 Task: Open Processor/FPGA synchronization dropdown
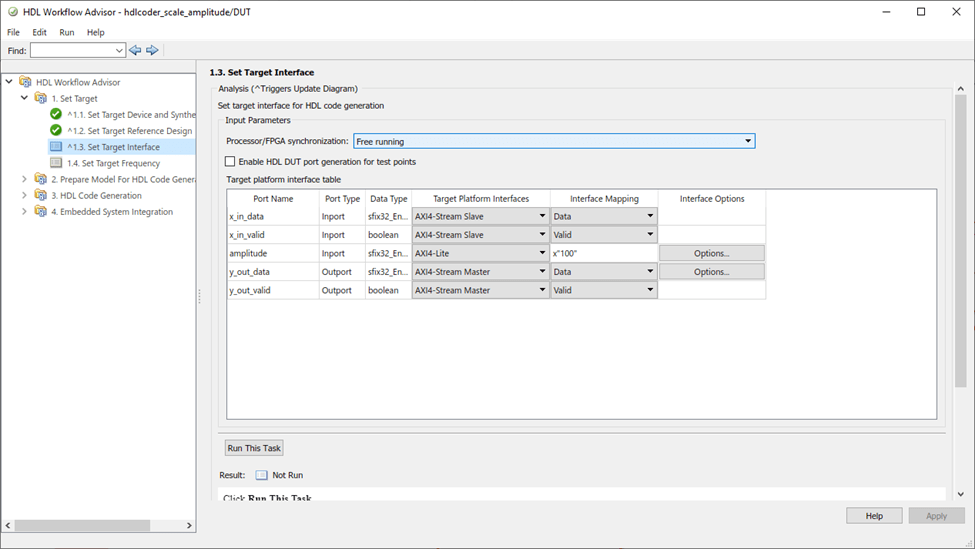(x=748, y=141)
